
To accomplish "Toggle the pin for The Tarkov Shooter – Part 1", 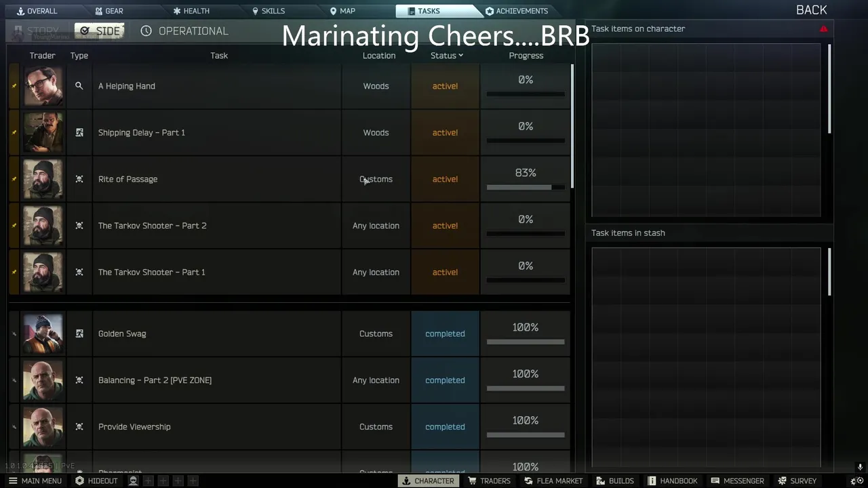I will point(14,272).
